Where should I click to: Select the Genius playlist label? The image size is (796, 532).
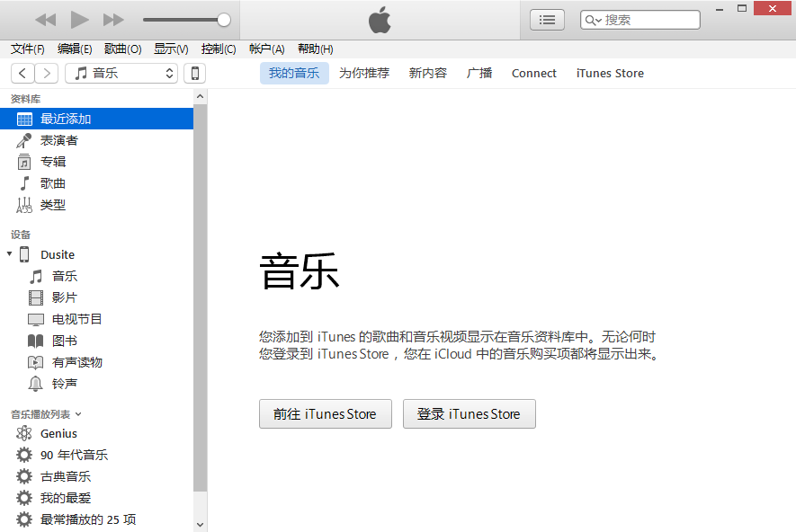(x=58, y=434)
